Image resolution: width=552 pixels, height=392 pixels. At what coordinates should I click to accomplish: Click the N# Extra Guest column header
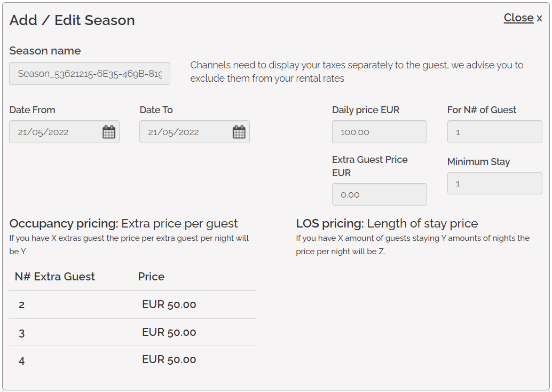[x=55, y=277]
